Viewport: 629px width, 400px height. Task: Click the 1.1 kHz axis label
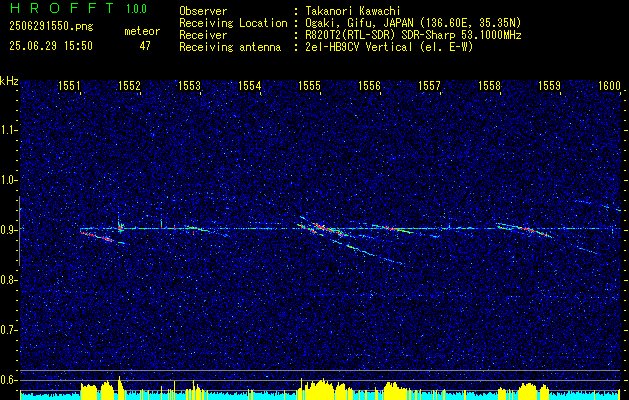point(8,130)
